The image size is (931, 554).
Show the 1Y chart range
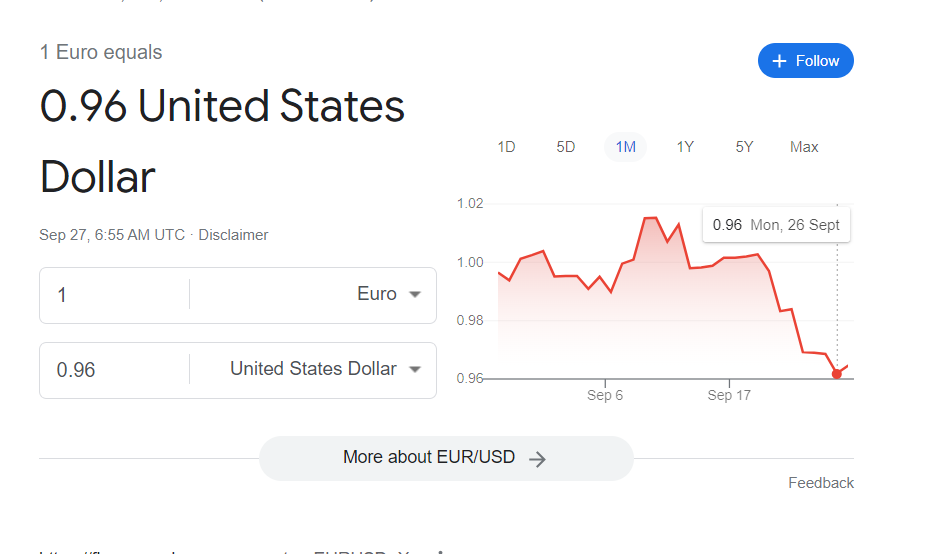(685, 147)
